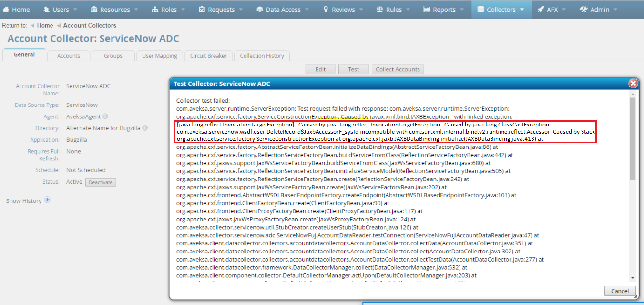The width and height of the screenshot is (644, 305).
Task: Open the info tooltip beside AveksaAgent
Action: pyautogui.click(x=105, y=116)
